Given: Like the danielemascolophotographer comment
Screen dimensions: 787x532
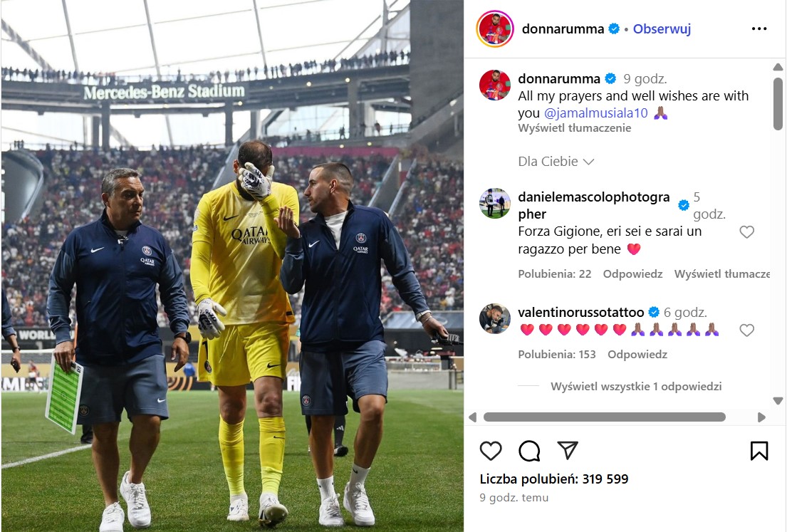Looking at the screenshot, I should (746, 232).
